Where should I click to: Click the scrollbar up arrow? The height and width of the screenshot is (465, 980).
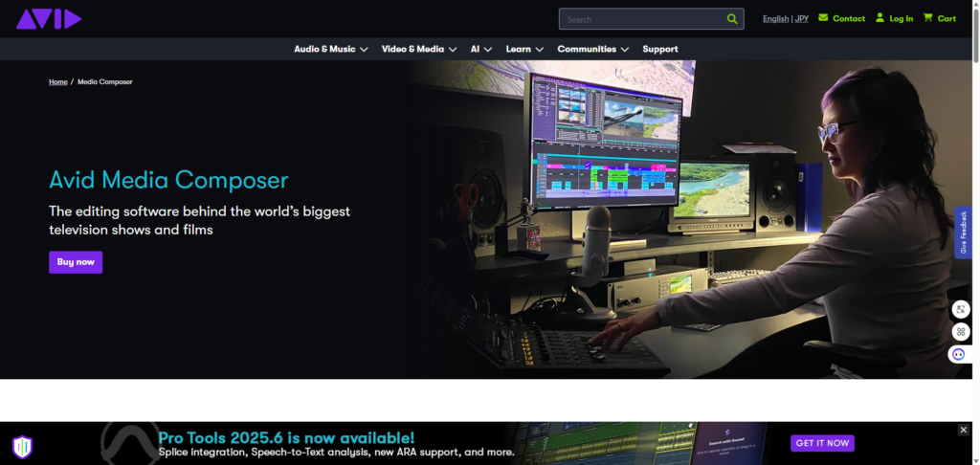coord(975,4)
